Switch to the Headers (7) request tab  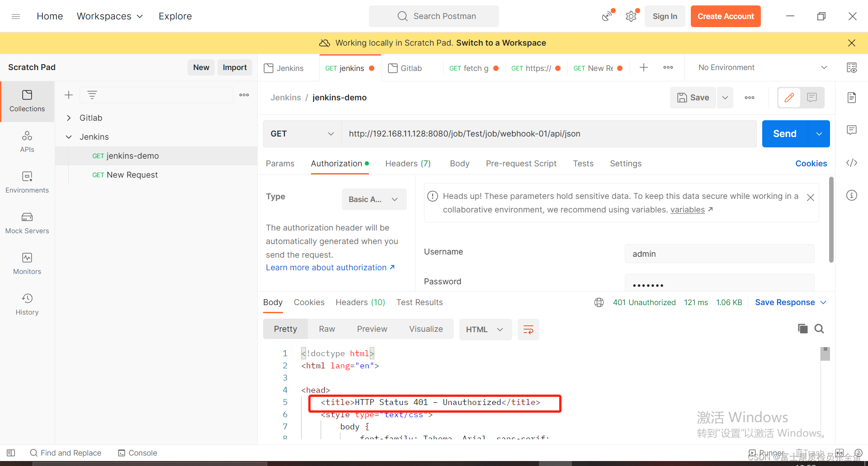coord(408,164)
